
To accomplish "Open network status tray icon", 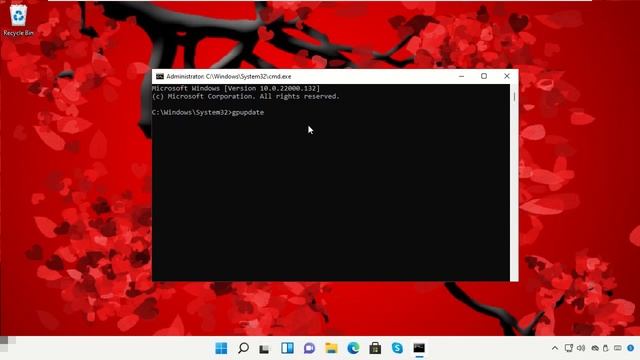I will tap(569, 348).
